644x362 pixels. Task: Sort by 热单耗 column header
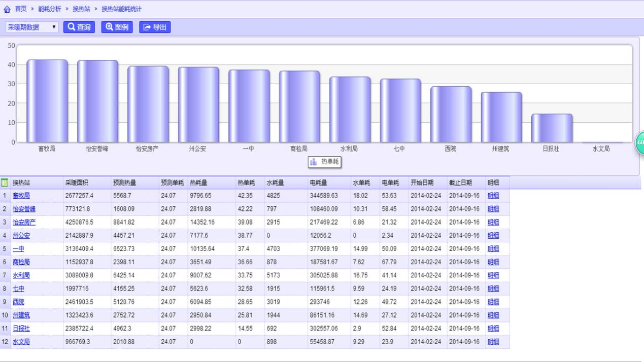pyautogui.click(x=246, y=183)
